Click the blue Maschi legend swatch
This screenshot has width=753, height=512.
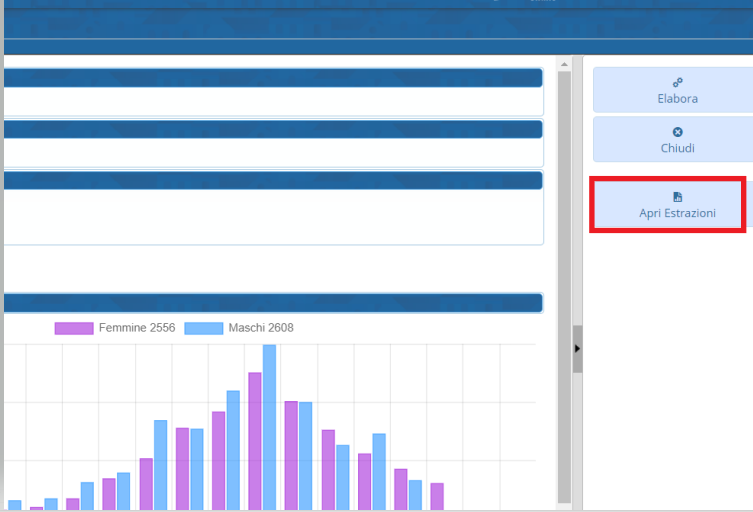203,328
